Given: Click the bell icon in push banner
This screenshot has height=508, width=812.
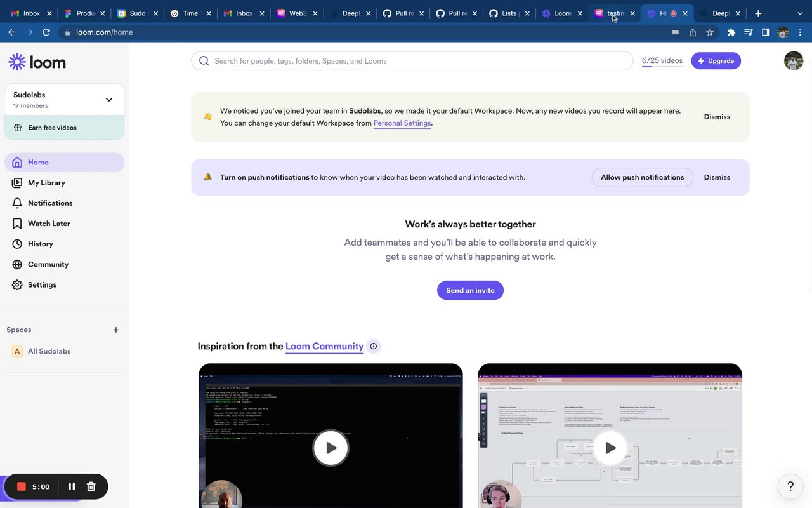Looking at the screenshot, I should (x=207, y=177).
